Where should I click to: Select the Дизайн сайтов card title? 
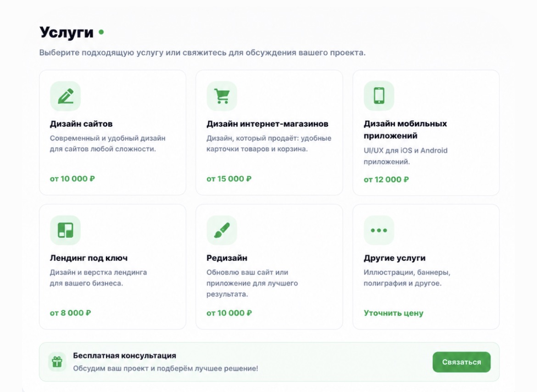(x=81, y=123)
